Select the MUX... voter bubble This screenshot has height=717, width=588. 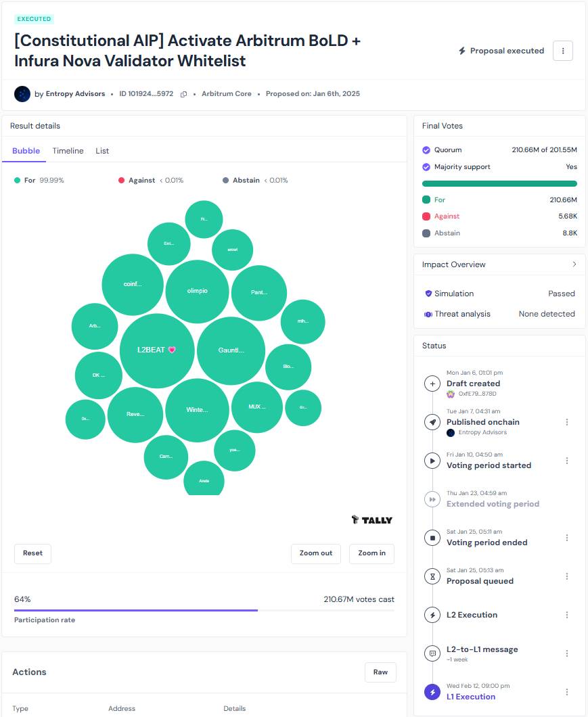coord(257,407)
